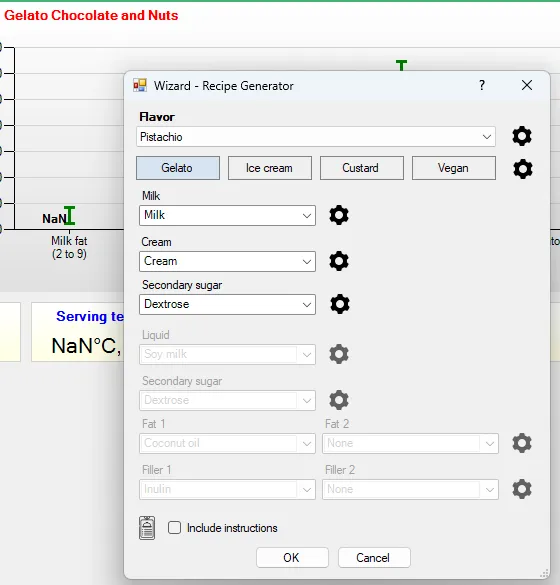
Task: Click the Milk fat (2 to 9) axis label
Action: pos(69,247)
